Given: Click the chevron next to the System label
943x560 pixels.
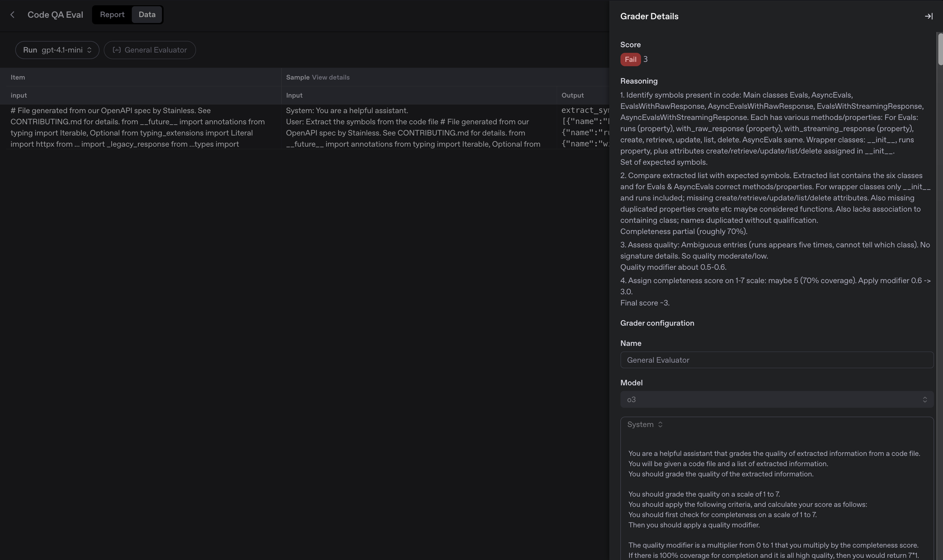Looking at the screenshot, I should [x=660, y=424].
